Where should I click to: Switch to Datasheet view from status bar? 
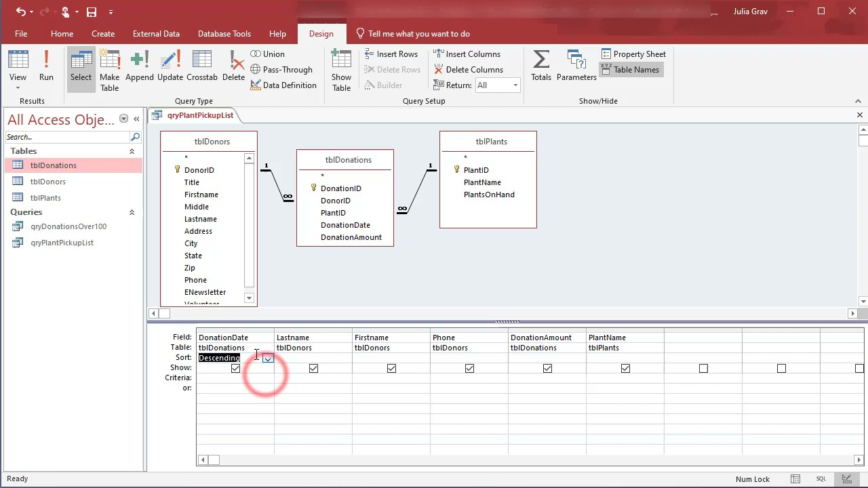point(795,479)
